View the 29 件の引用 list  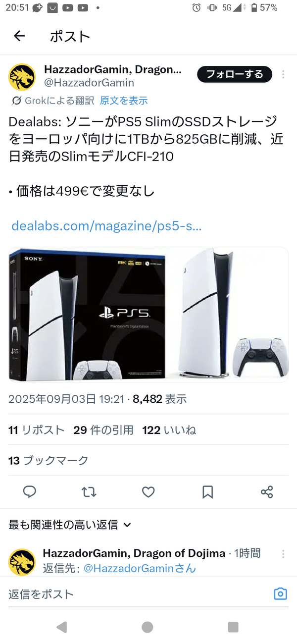[x=103, y=430]
